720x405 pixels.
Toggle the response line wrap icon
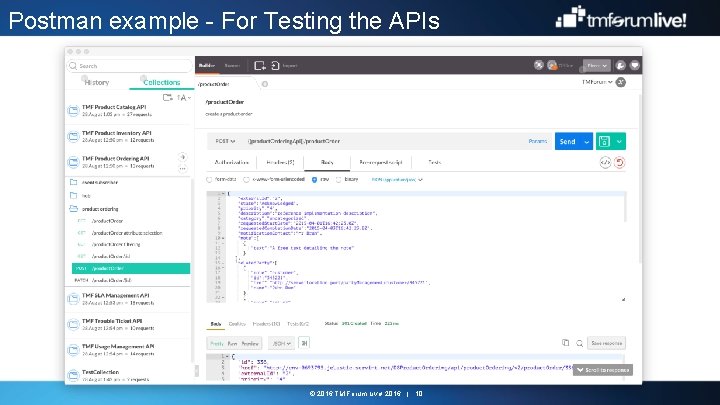pos(304,343)
